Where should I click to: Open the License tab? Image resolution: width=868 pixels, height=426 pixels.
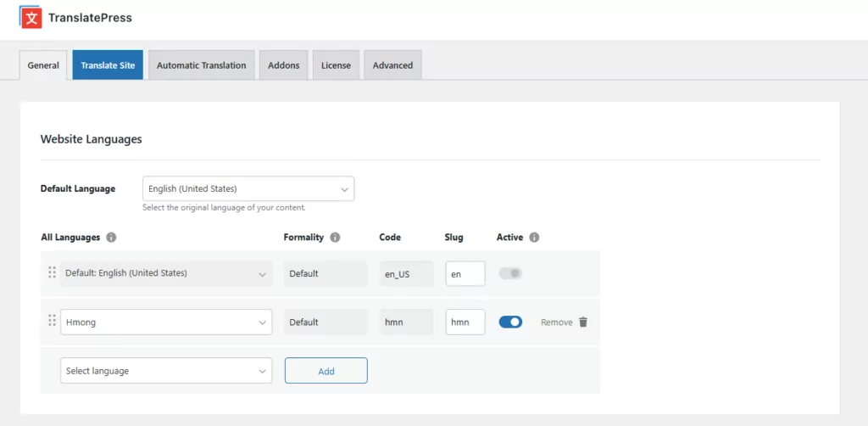[x=336, y=64]
